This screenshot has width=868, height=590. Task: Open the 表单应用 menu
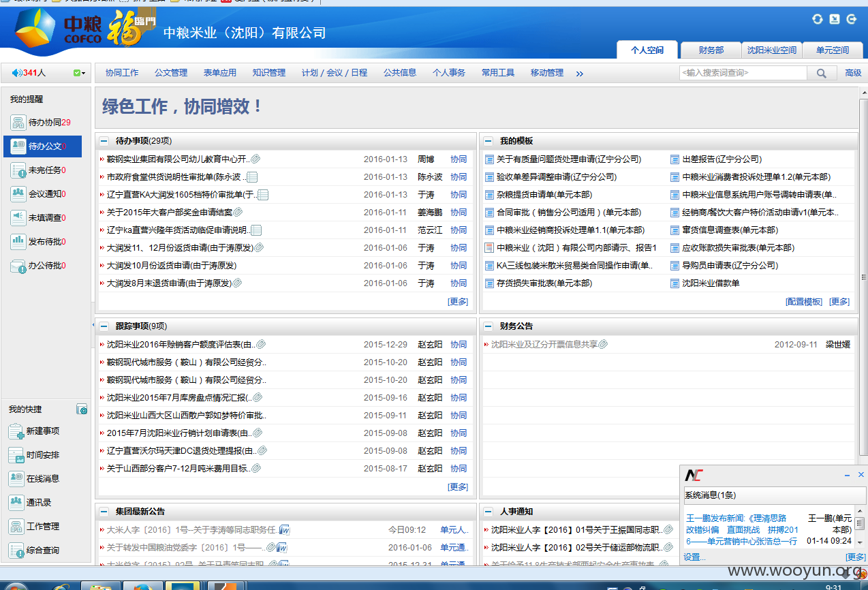point(220,73)
